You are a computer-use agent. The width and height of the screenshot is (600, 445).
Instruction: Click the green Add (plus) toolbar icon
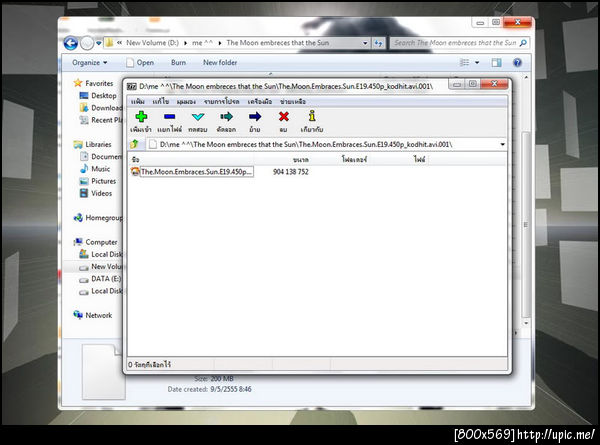pos(141,117)
